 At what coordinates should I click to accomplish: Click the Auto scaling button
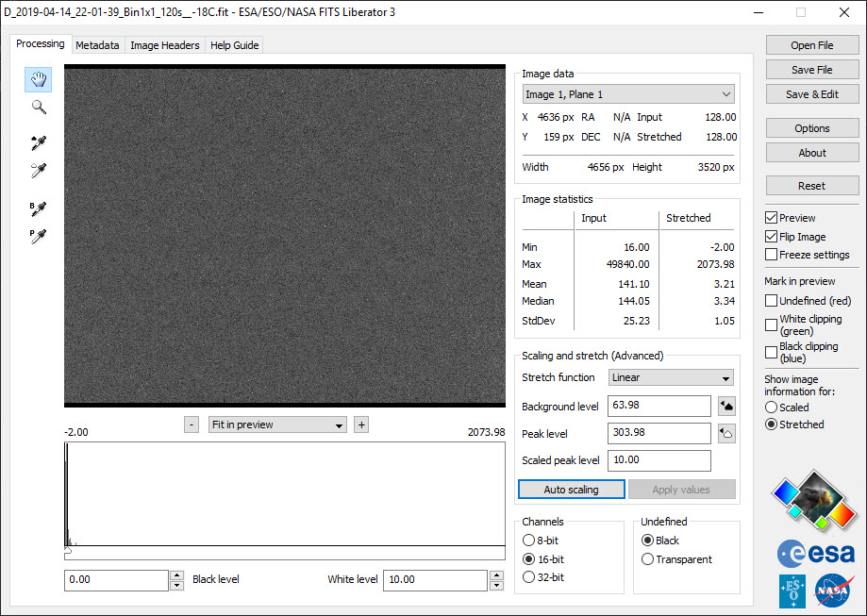[571, 490]
